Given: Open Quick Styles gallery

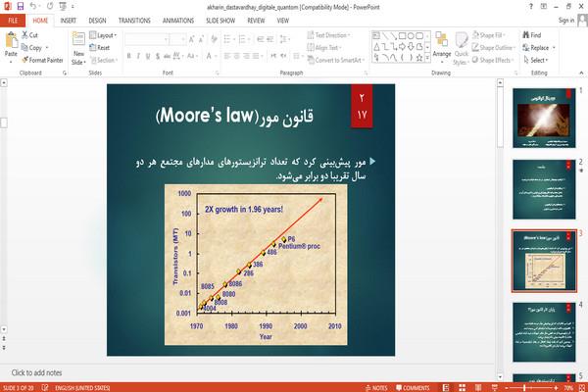Looking at the screenshot, I should pyautogui.click(x=462, y=49).
